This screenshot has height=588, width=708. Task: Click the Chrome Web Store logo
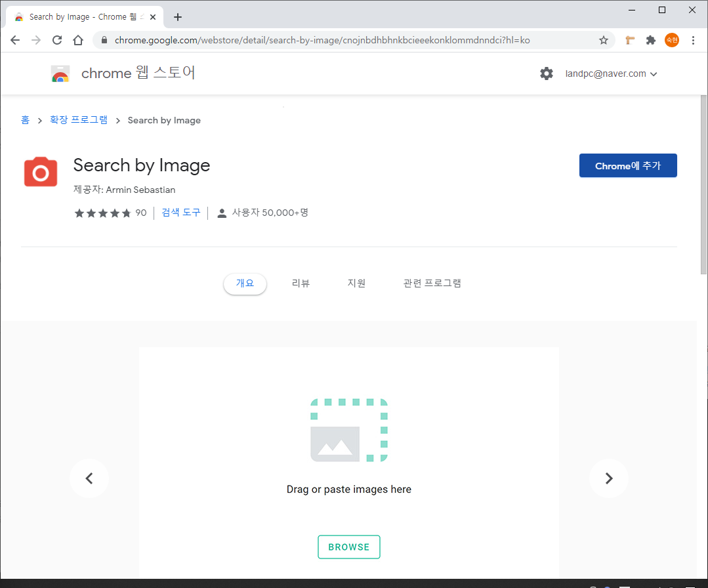[x=60, y=73]
